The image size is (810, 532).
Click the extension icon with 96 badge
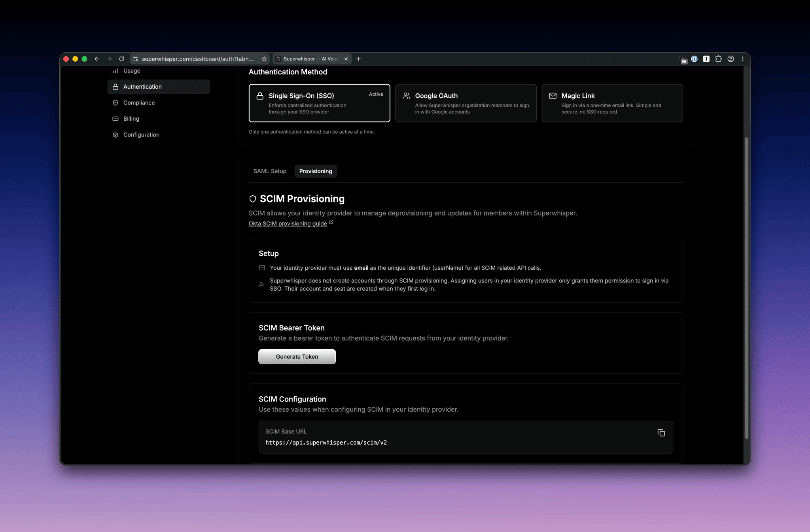(x=683, y=60)
